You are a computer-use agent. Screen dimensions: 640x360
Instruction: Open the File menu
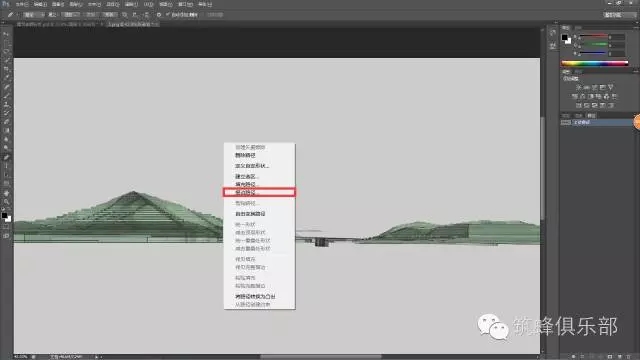tap(22, 4)
